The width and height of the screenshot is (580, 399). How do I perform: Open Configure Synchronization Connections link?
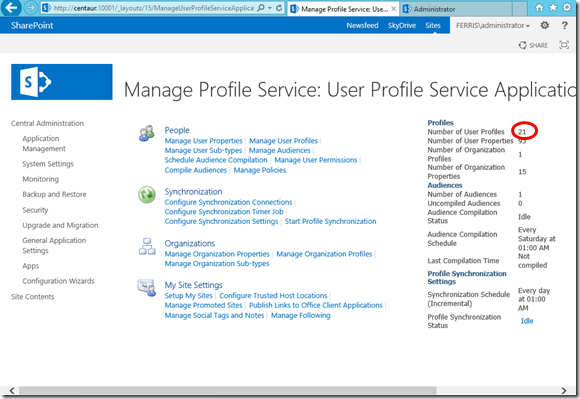(x=228, y=202)
